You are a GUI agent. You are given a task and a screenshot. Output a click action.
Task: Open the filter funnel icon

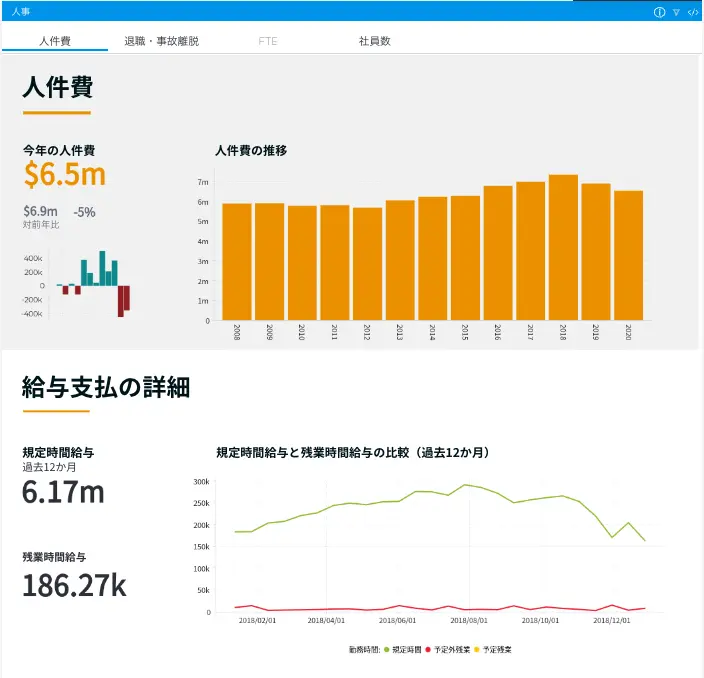(676, 12)
